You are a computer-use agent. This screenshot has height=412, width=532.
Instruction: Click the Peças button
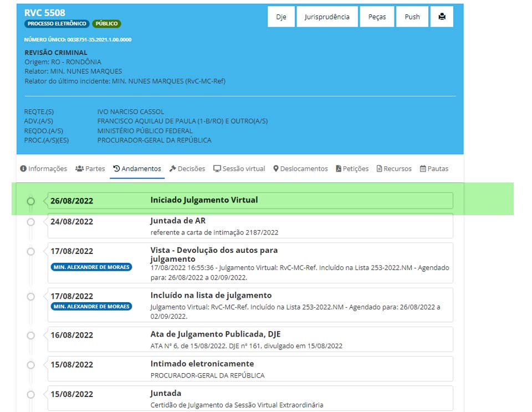(377, 17)
